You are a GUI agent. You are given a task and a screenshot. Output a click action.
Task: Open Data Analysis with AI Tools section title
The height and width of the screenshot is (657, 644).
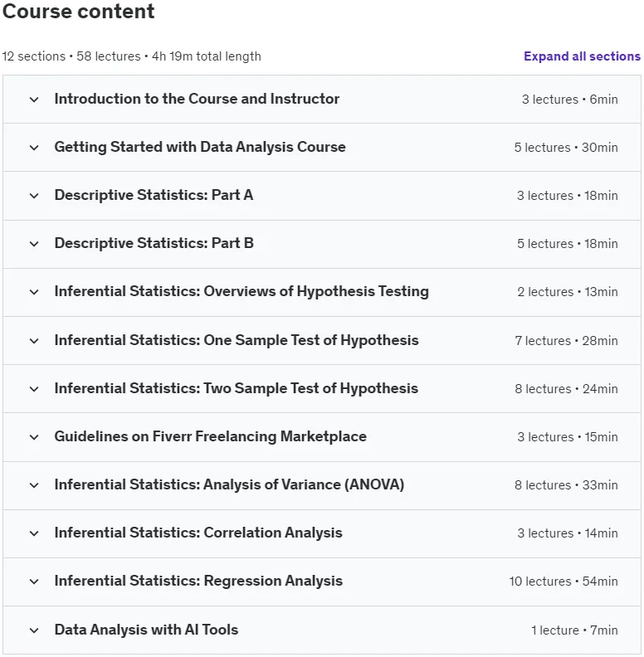pos(146,630)
